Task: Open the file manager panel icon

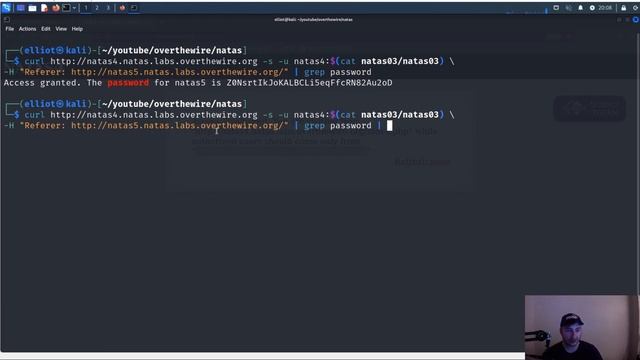Action: point(32,8)
